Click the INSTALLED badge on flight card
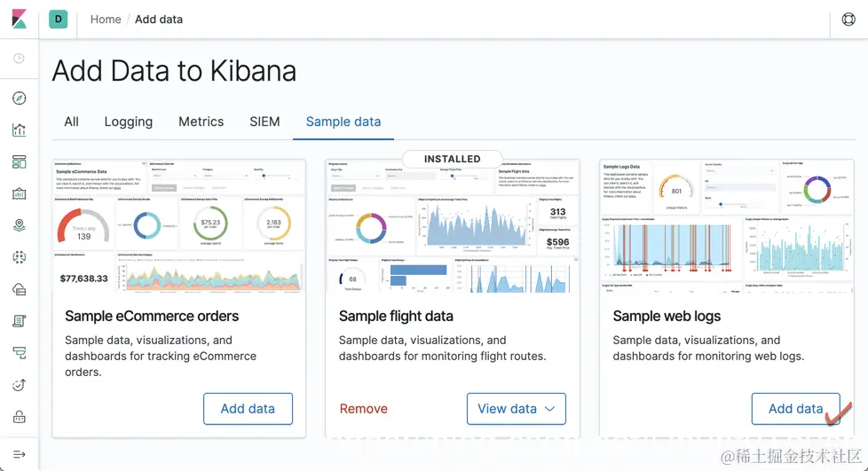Viewport: 868px width, 471px height. pos(453,159)
